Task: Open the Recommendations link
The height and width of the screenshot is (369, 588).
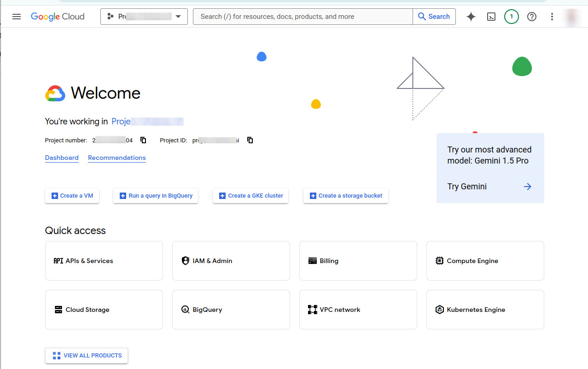Action: coord(117,158)
